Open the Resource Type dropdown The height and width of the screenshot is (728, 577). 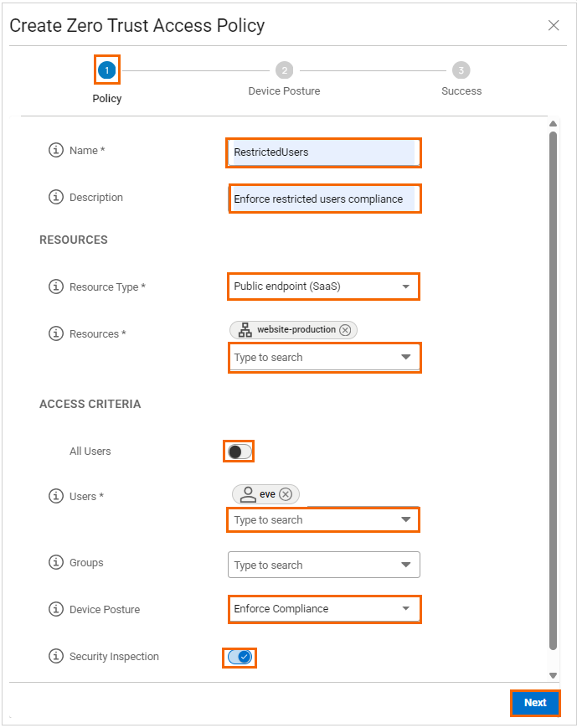[x=323, y=287]
